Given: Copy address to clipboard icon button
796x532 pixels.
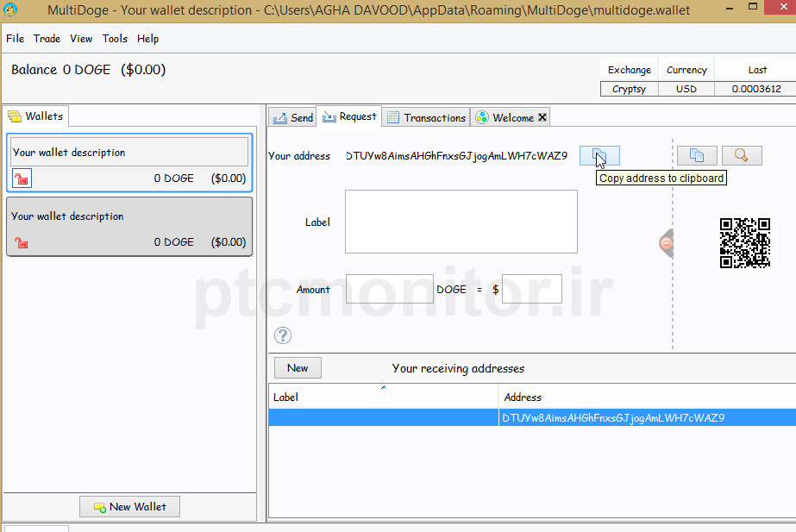Looking at the screenshot, I should pyautogui.click(x=599, y=156).
